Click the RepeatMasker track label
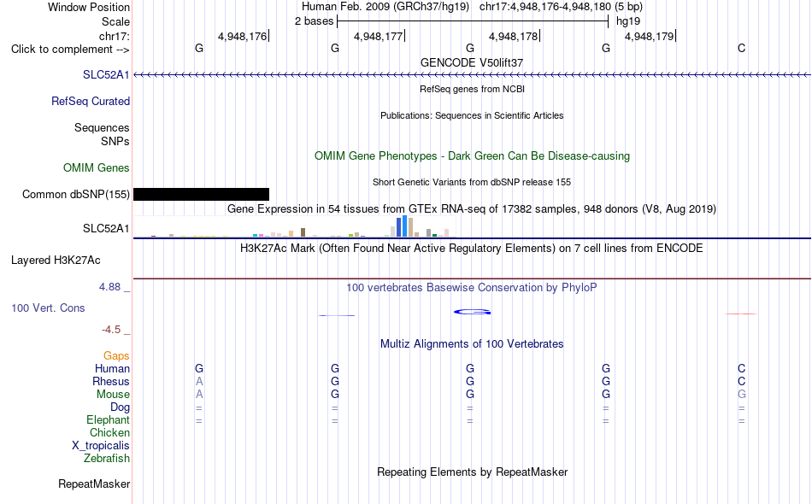812x504 pixels. (94, 483)
